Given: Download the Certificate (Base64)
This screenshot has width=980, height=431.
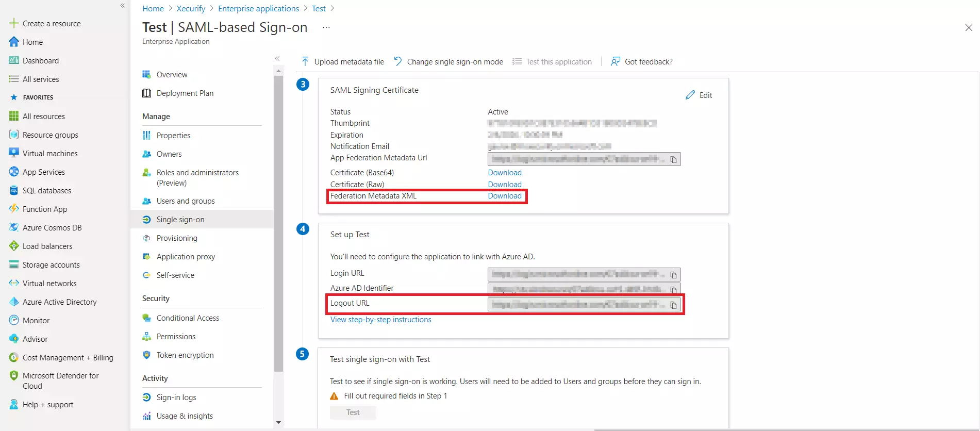Looking at the screenshot, I should [x=505, y=173].
